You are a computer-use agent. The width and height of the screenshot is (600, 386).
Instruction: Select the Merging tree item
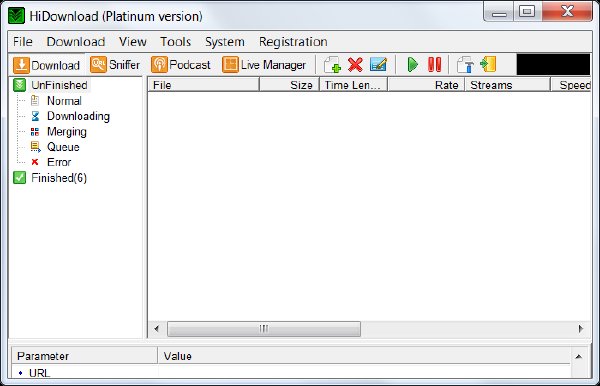pyautogui.click(x=67, y=132)
